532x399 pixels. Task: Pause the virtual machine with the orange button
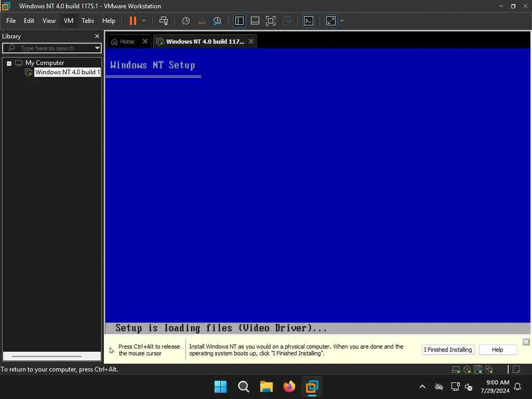coord(132,21)
